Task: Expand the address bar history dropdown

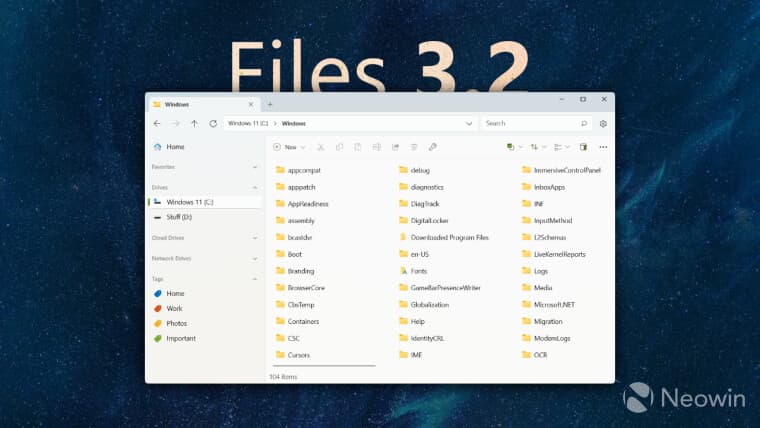Action: pos(469,124)
